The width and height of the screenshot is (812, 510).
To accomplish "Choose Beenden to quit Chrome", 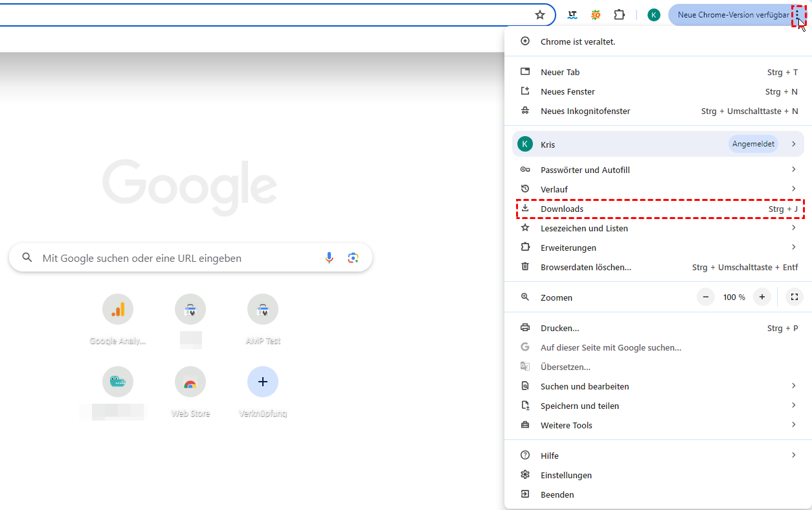I will (658, 494).
